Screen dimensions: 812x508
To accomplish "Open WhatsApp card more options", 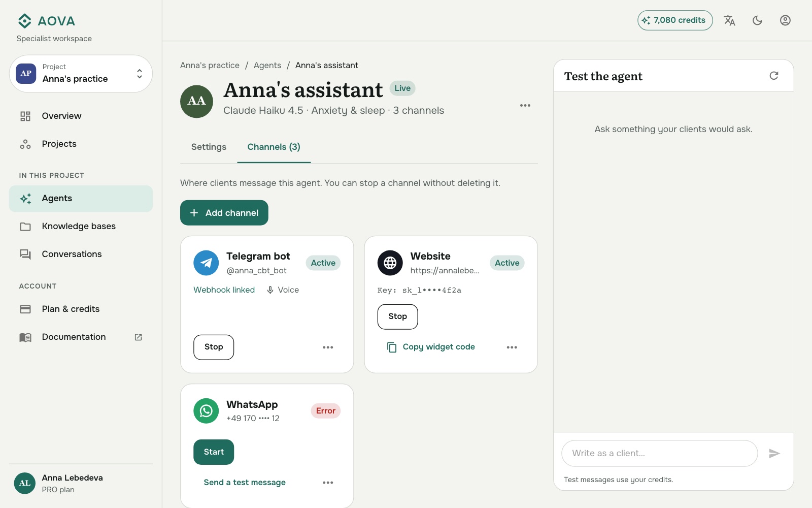I will point(328,483).
